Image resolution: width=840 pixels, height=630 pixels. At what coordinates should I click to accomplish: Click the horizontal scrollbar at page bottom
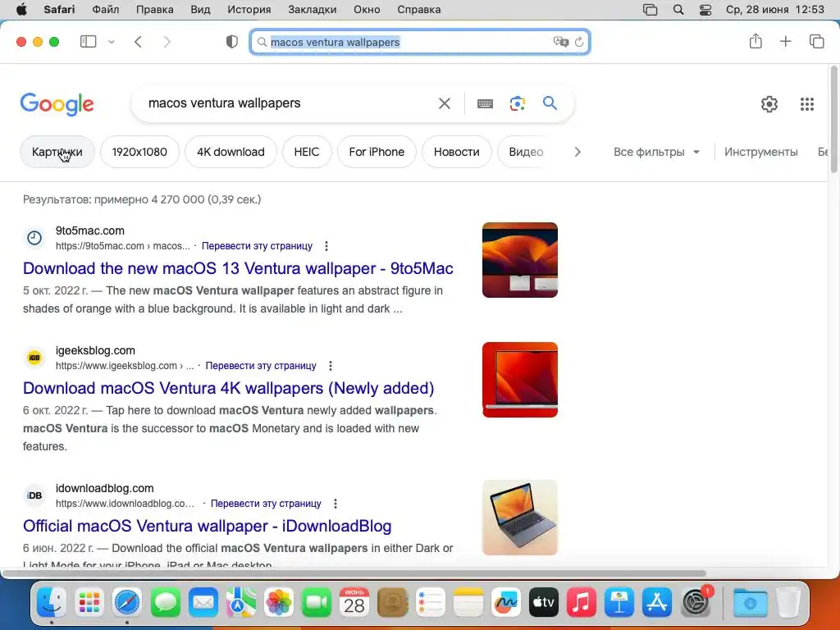coord(354,573)
